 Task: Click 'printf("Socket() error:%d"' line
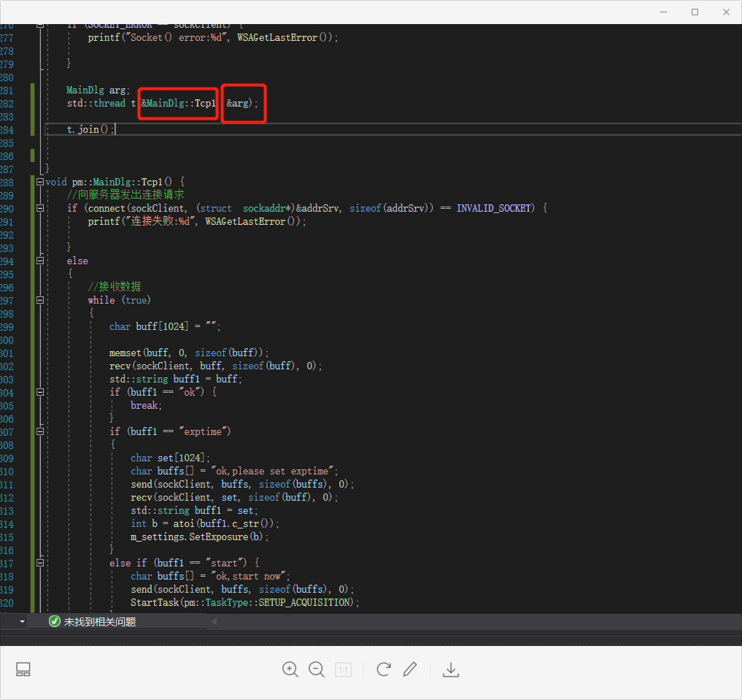(x=213, y=37)
